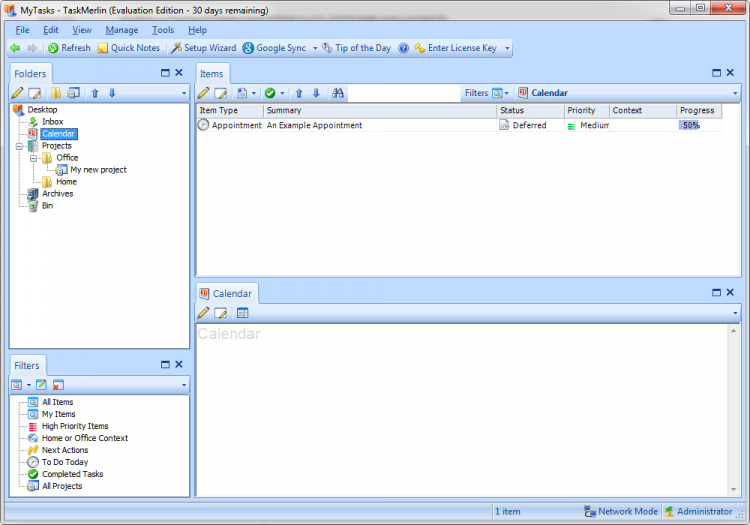
Task: Sort by Summary column header
Action: click(x=380, y=110)
